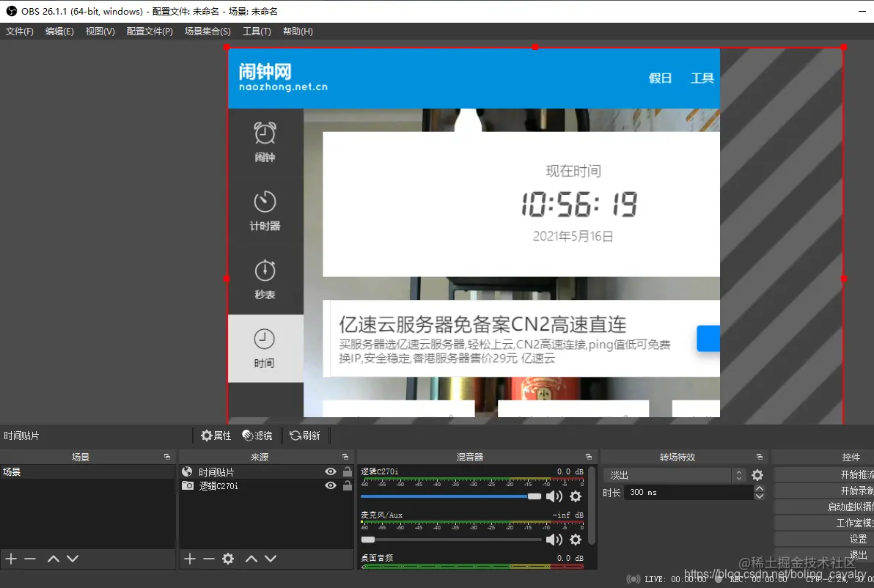Click the 时长 duration input field
Viewport: 874px width, 588px height.
pos(689,492)
